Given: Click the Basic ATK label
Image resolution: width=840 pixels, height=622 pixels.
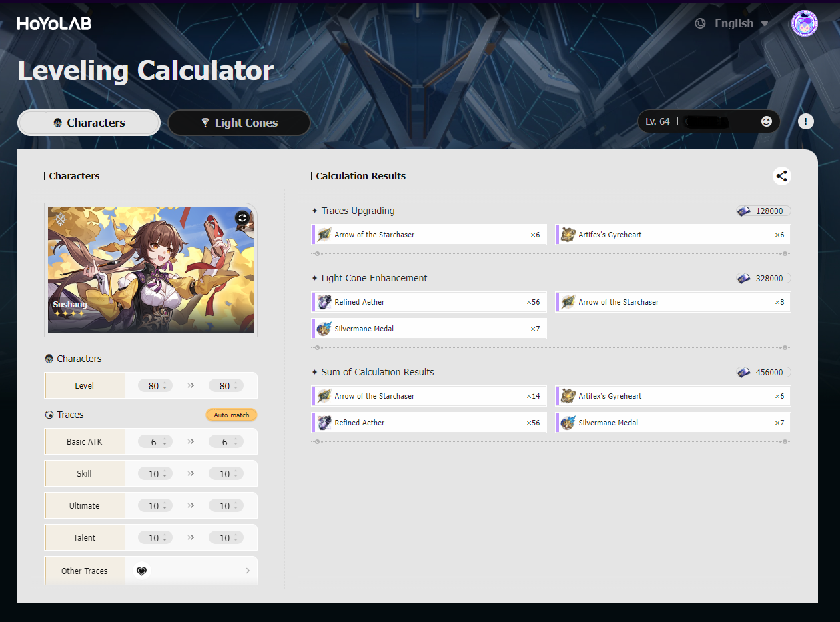Looking at the screenshot, I should [85, 442].
